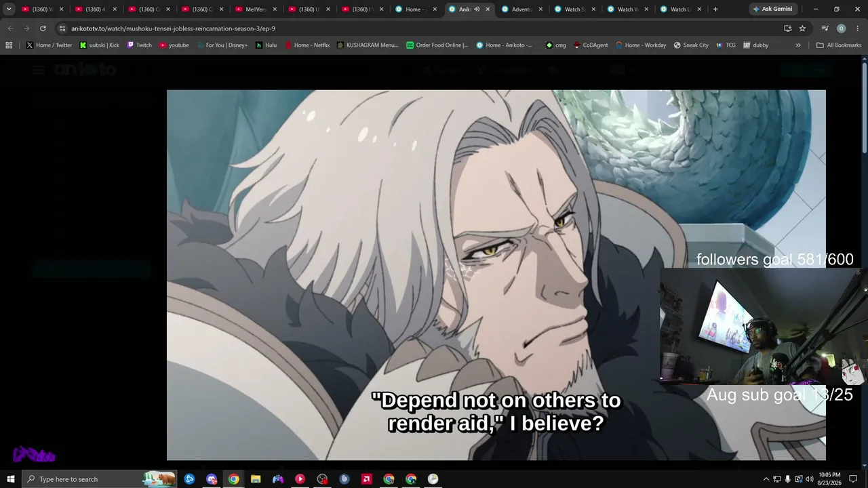Click the anime video player
The image size is (868, 488).
pyautogui.click(x=496, y=275)
